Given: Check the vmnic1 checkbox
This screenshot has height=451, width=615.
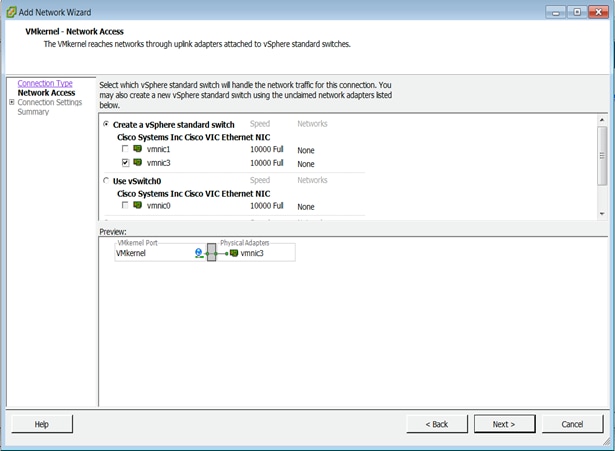Looking at the screenshot, I should coord(125,149).
